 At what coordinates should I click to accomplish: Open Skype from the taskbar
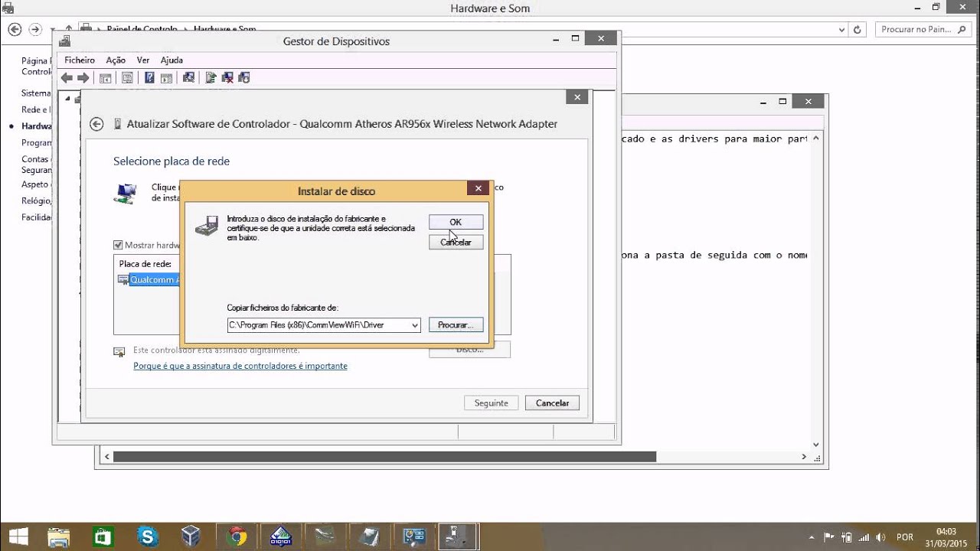147,536
